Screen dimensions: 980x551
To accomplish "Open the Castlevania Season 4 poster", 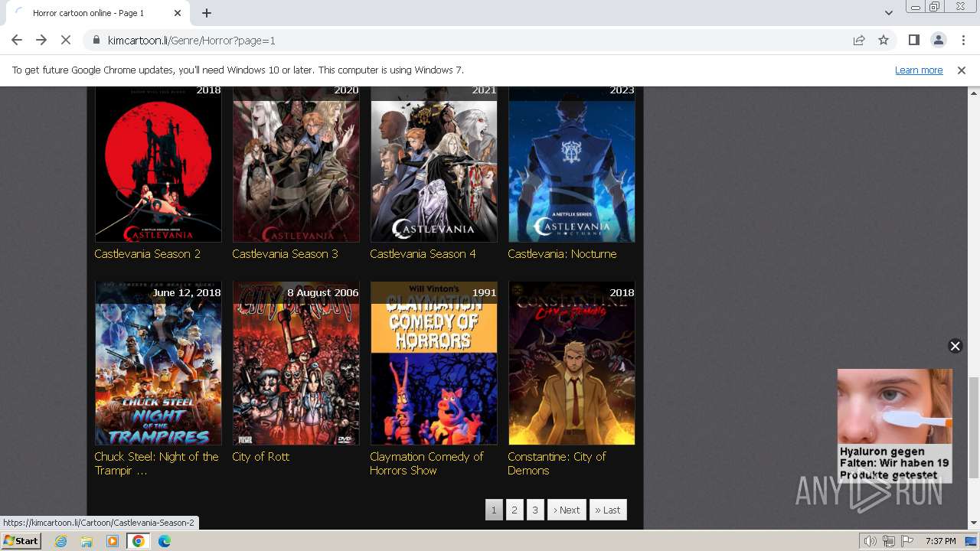I will (434, 165).
